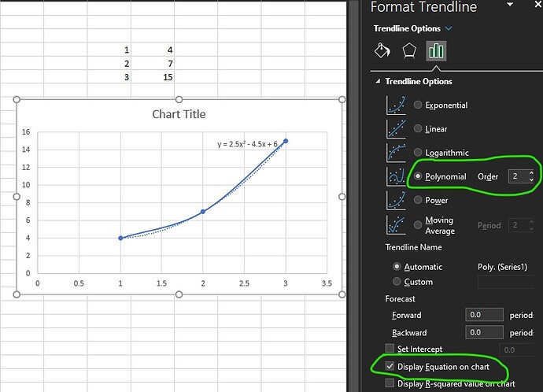Click the polynomial Order input field

click(518, 176)
